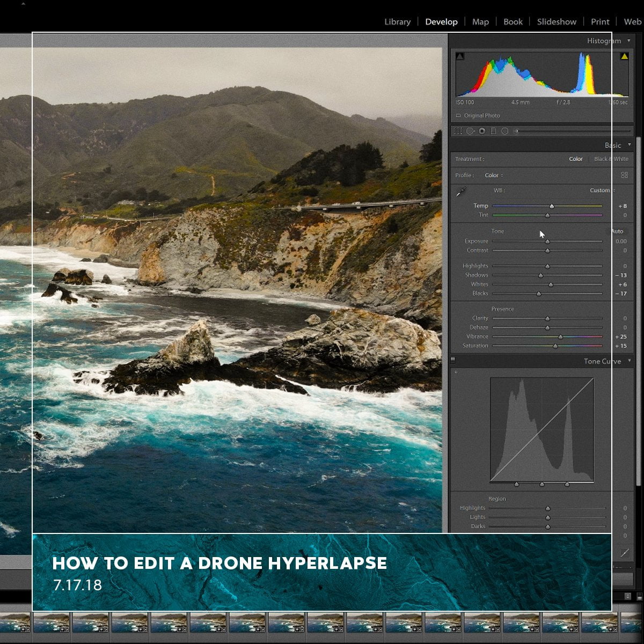The width and height of the screenshot is (644, 644).
Task: Click the Vibrance slider handle
Action: pos(559,336)
